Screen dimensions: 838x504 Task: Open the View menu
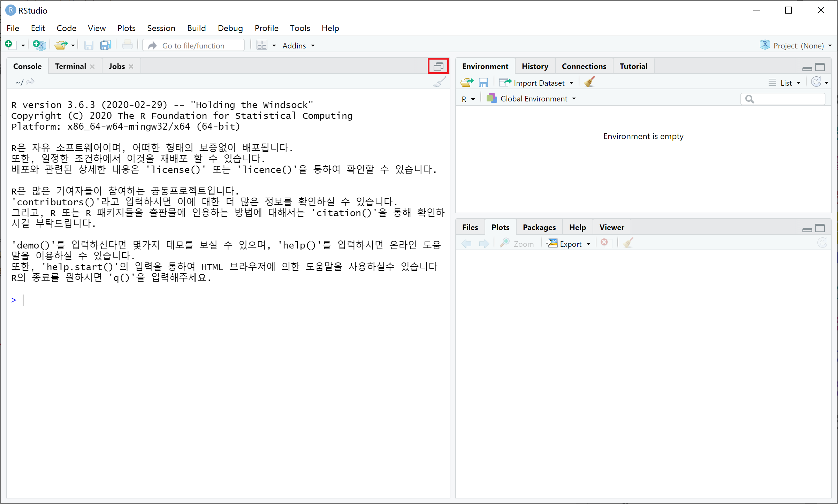click(97, 28)
